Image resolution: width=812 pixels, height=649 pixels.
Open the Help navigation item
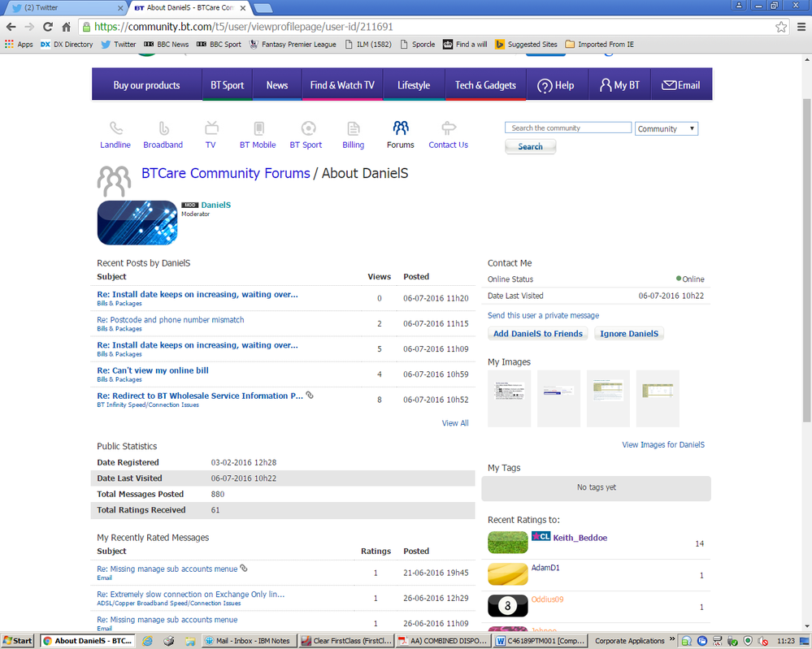[558, 84]
